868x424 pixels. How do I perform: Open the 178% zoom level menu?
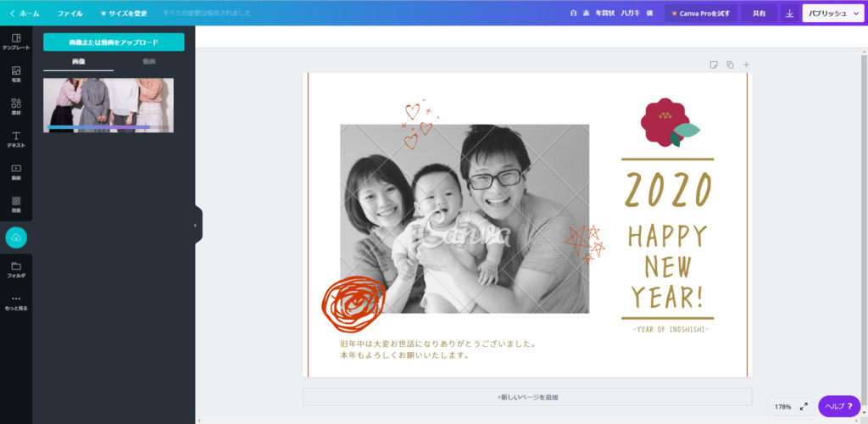782,406
